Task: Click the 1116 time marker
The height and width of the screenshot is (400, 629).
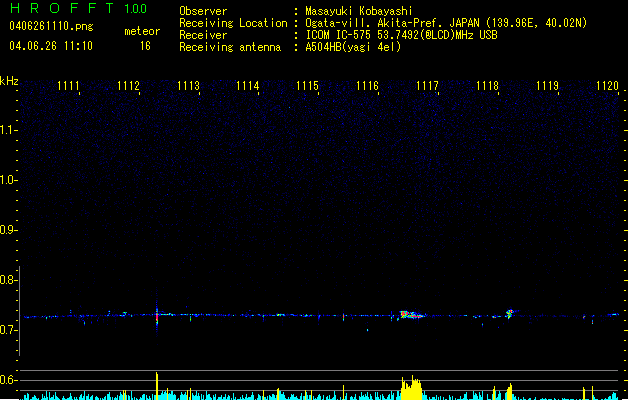Action: coord(367,86)
